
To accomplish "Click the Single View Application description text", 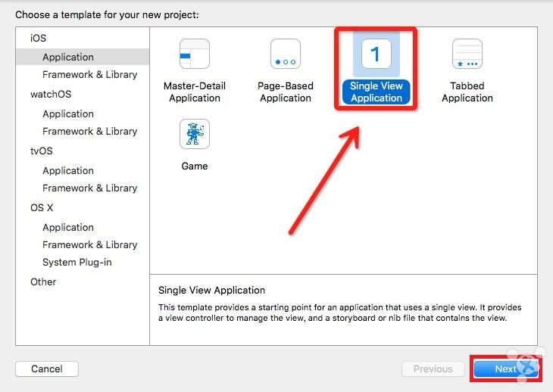I will coord(339,313).
